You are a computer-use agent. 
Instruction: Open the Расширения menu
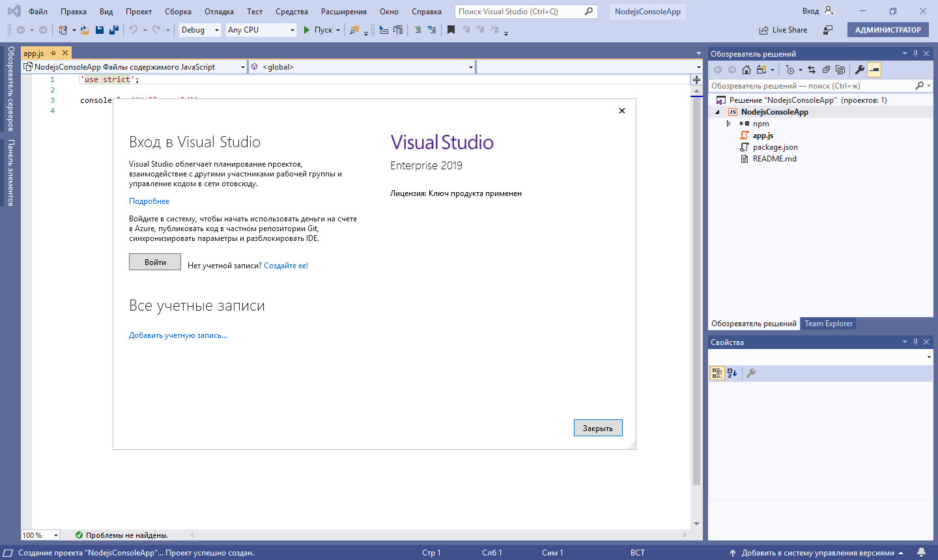[344, 12]
